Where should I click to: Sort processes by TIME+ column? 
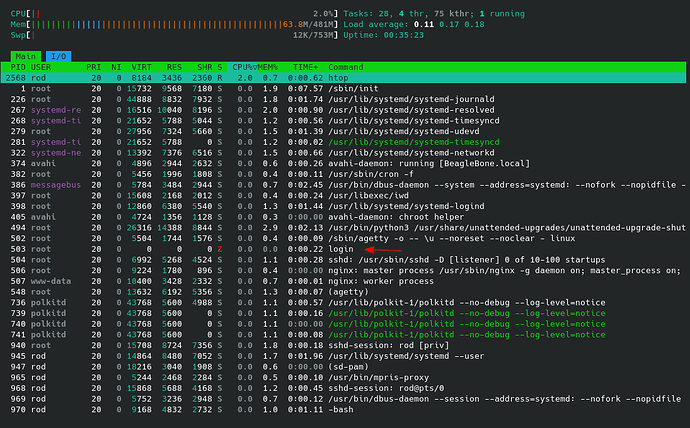[304, 67]
